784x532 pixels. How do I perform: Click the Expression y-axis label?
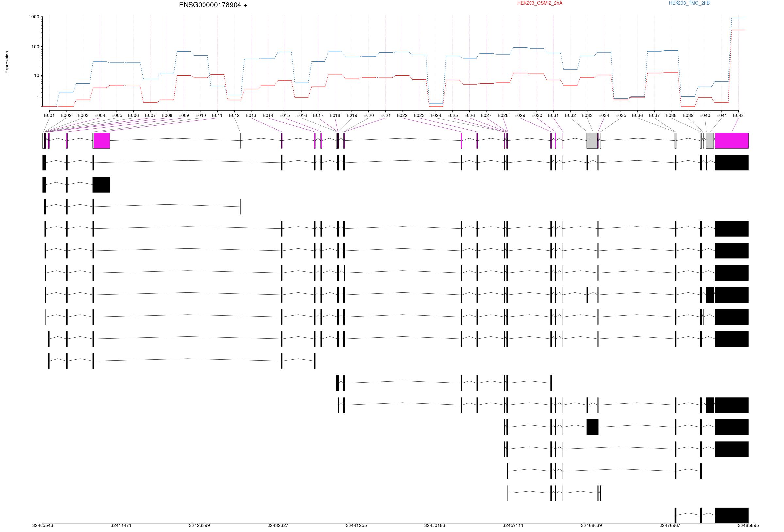[7, 62]
